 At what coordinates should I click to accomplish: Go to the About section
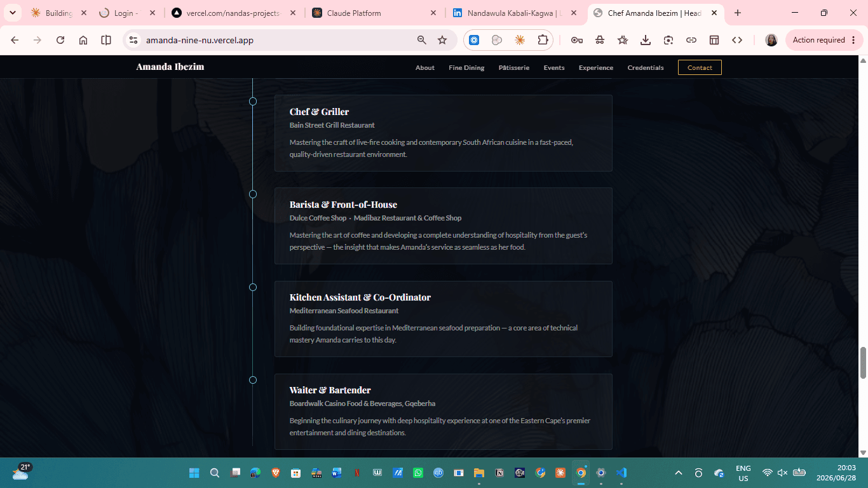point(425,67)
